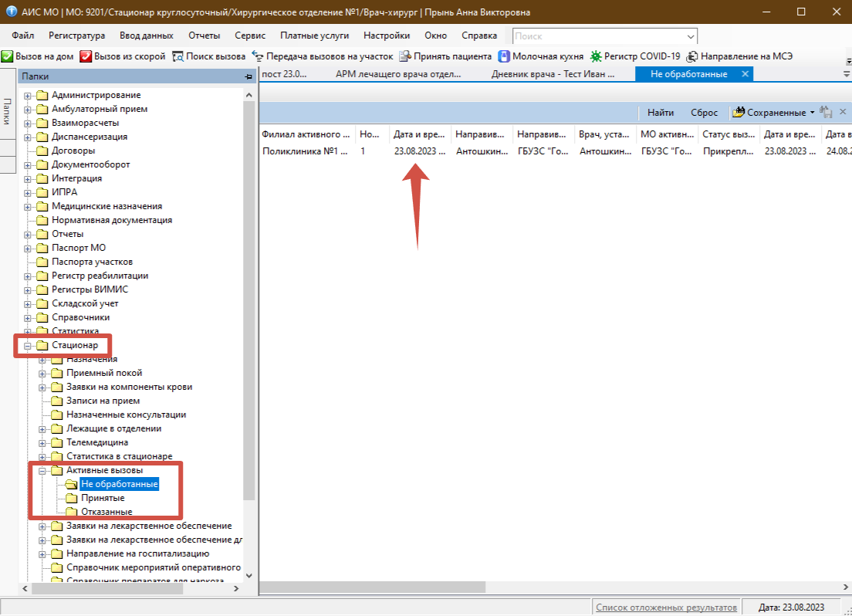Click the 'Назначенные консультации' folder icon
852x616 pixels.
(57, 415)
